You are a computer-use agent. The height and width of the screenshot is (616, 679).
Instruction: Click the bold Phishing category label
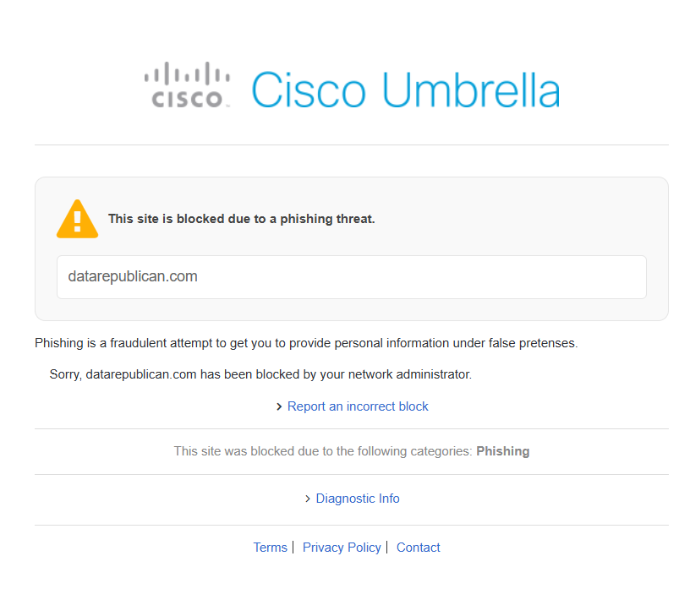tap(503, 451)
